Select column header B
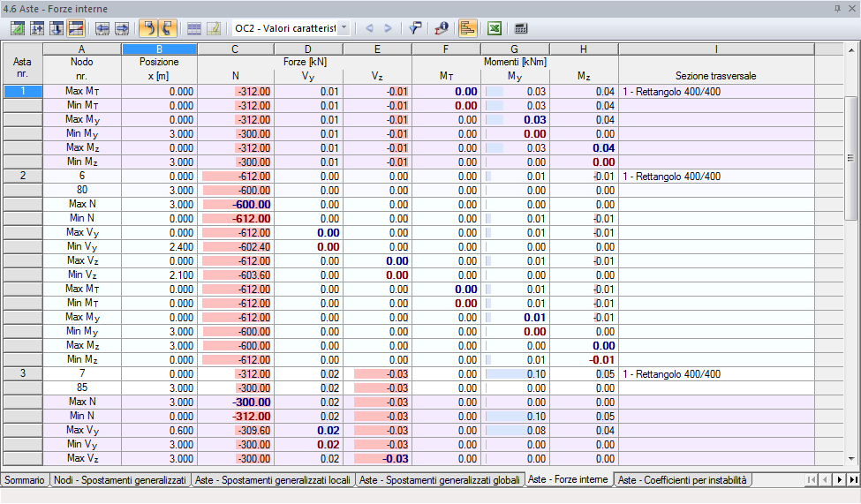The width and height of the screenshot is (861, 504). [159, 49]
